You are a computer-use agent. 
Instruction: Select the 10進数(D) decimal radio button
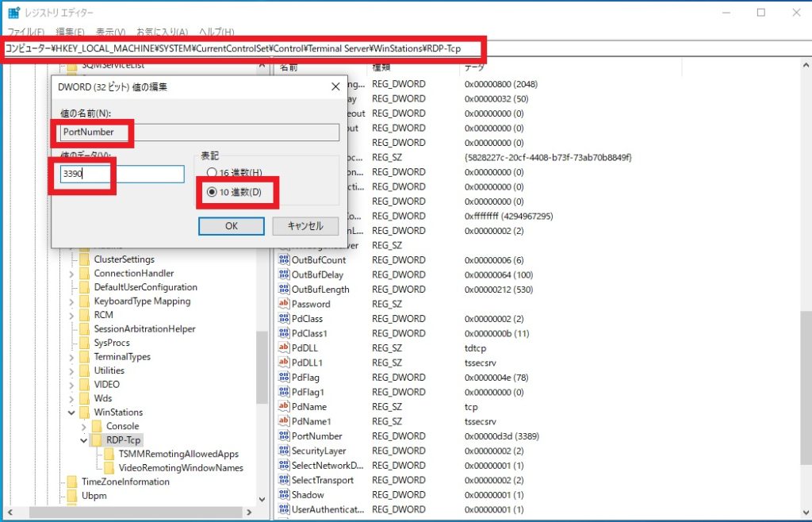coord(211,192)
